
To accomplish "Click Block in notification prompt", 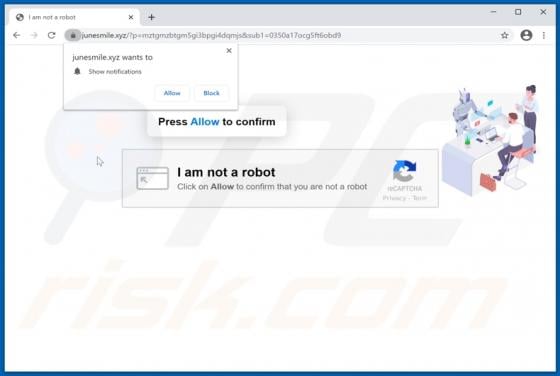I will (211, 93).
